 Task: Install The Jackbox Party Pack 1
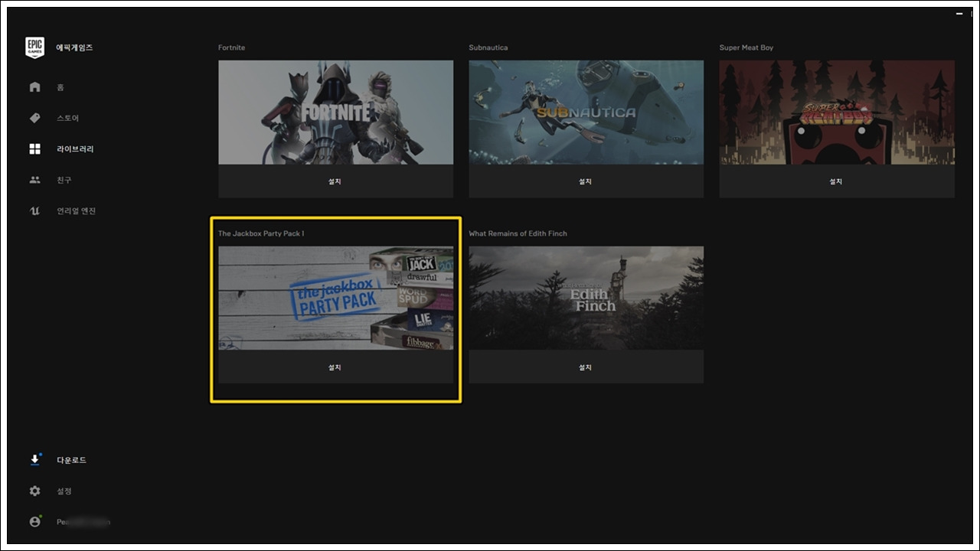coord(335,367)
